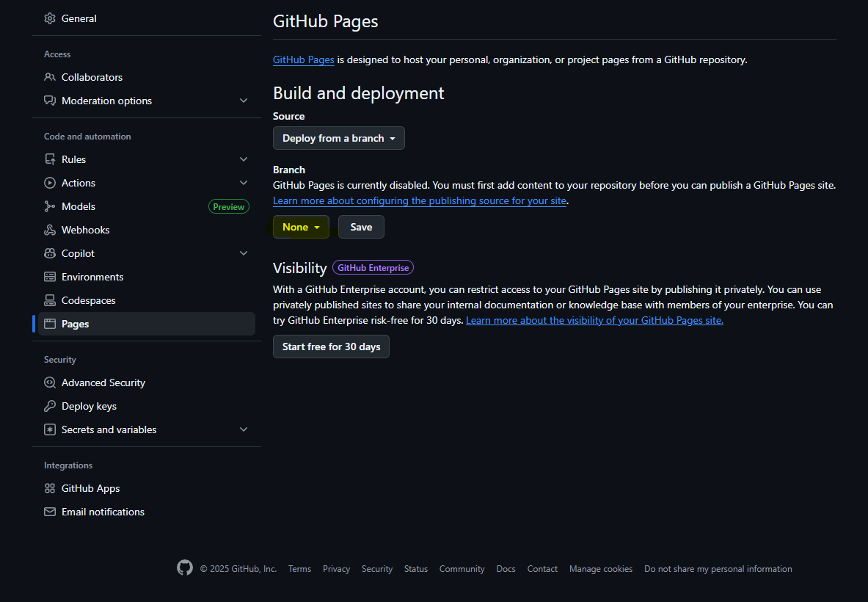
Task: Click the Environments server icon
Action: pyautogui.click(x=50, y=277)
